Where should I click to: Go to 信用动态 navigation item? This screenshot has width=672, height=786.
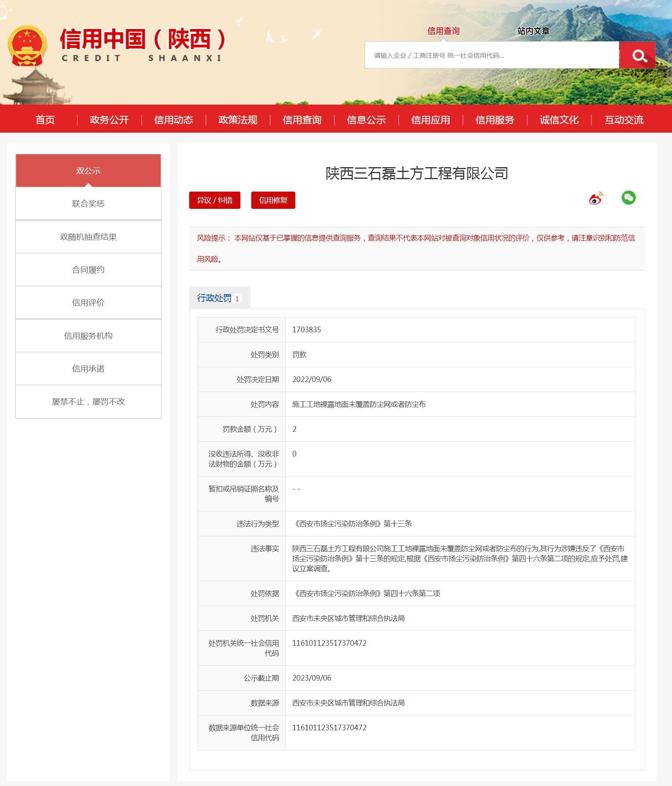click(174, 120)
